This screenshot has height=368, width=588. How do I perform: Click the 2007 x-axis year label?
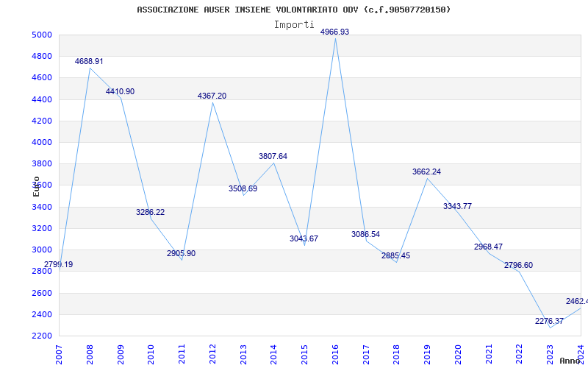point(59,355)
